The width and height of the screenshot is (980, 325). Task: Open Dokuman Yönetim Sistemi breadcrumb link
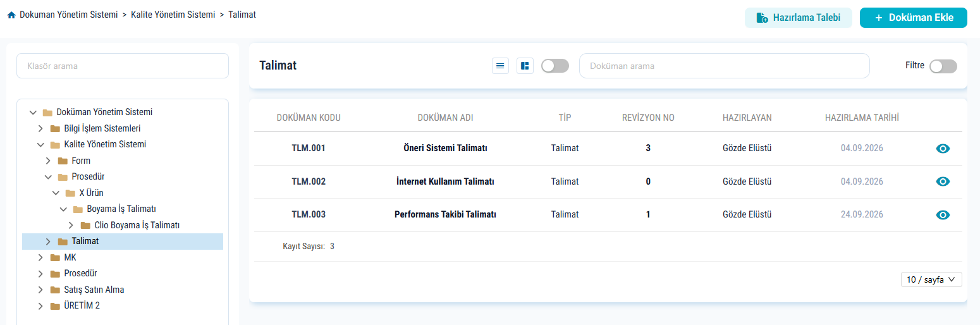[69, 14]
